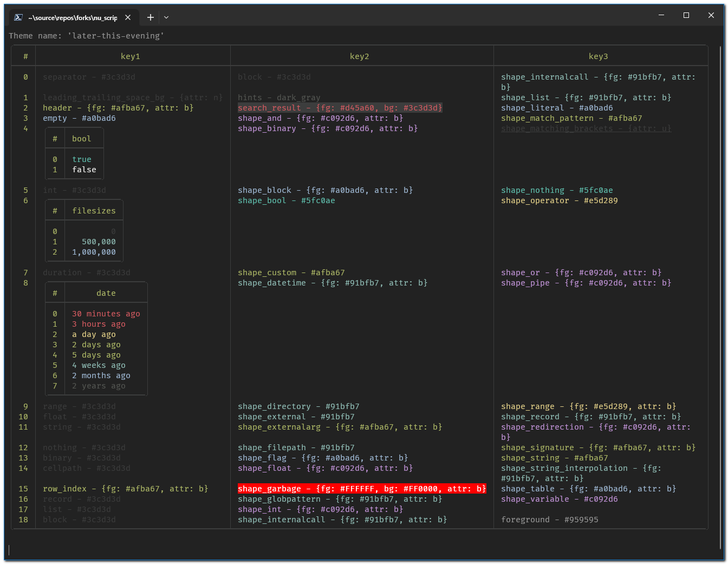
Task: Click the 500,000 filesize value
Action: [99, 242]
